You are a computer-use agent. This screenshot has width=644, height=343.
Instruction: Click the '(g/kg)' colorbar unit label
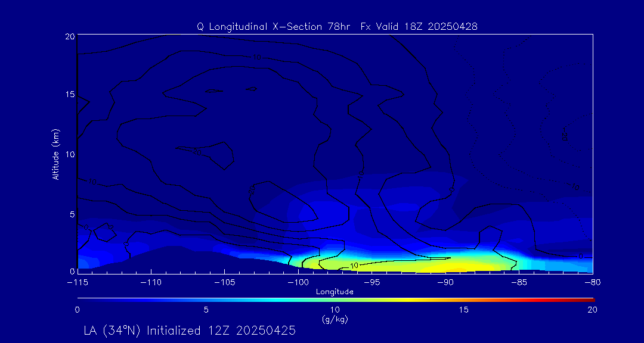(x=335, y=319)
